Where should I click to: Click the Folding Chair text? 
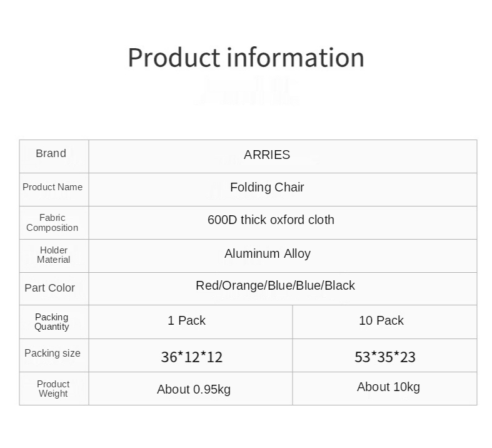[267, 187]
